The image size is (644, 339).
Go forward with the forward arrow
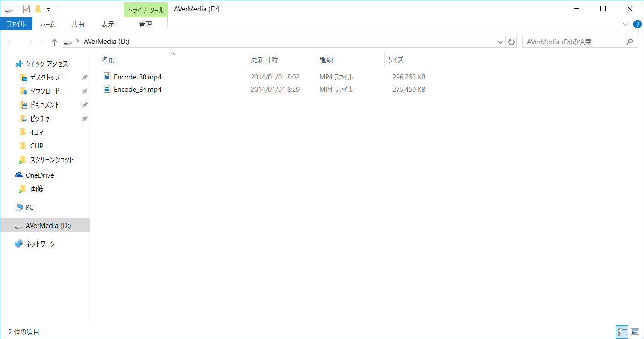coord(28,42)
